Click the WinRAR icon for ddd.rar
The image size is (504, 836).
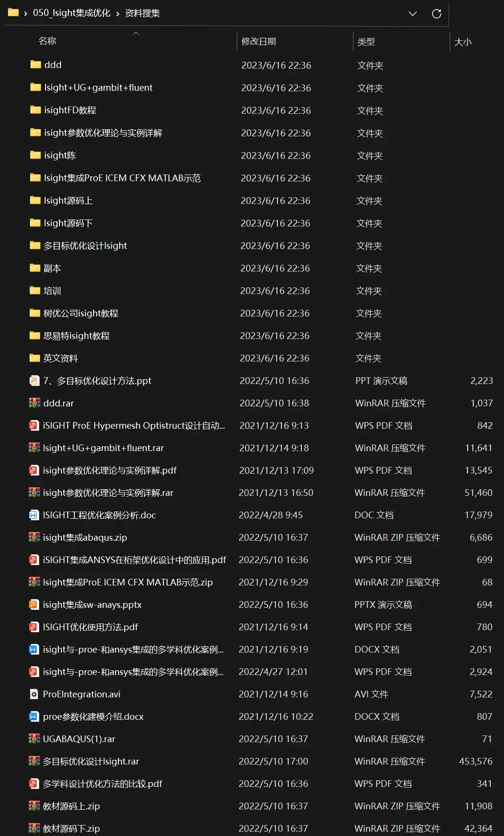[34, 403]
